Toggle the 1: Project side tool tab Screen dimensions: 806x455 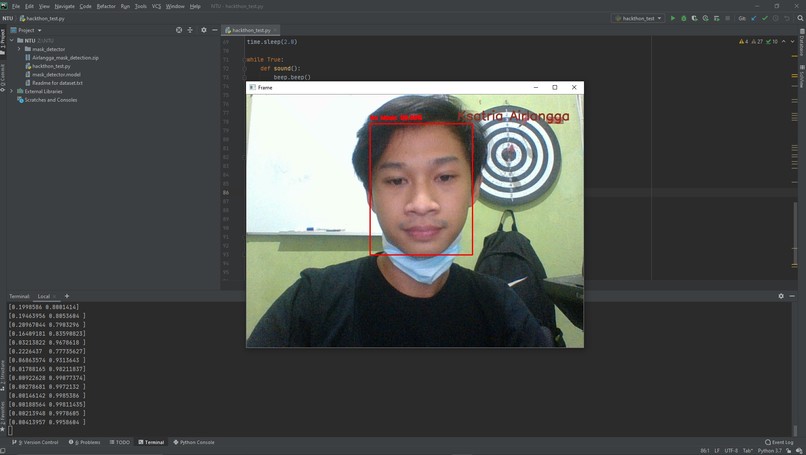click(3, 41)
